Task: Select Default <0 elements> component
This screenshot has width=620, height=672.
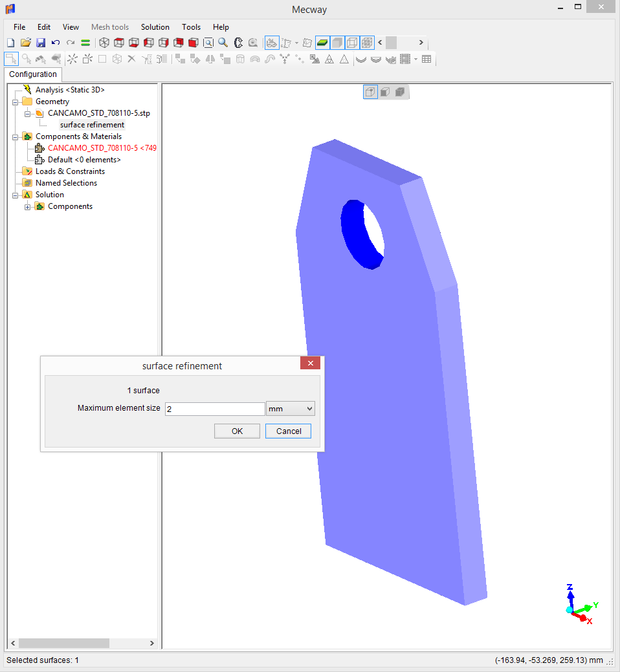Action: [84, 159]
